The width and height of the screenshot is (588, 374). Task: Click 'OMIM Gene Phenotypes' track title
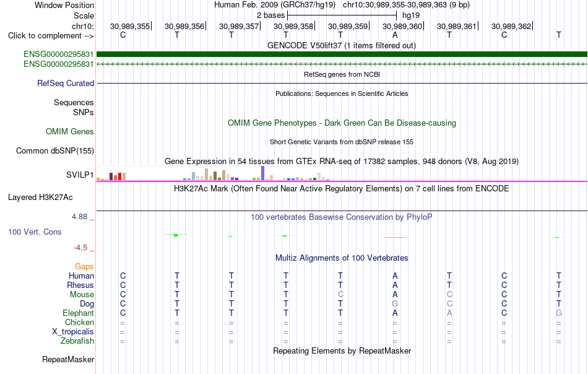(342, 123)
